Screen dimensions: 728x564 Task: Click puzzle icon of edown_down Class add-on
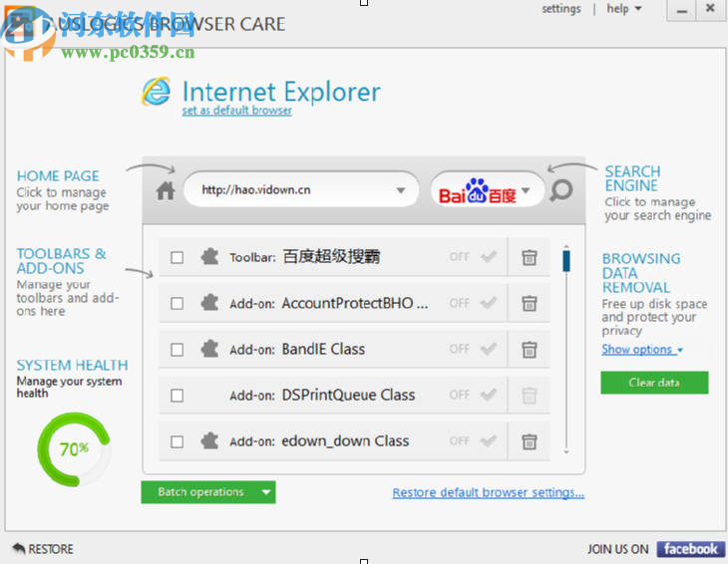tap(209, 440)
